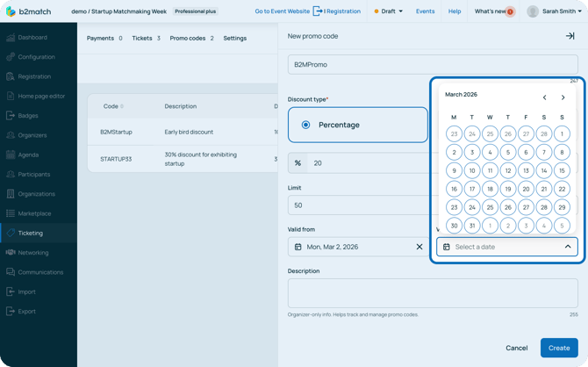
Task: Go to next month in calendar
Action: pyautogui.click(x=563, y=97)
